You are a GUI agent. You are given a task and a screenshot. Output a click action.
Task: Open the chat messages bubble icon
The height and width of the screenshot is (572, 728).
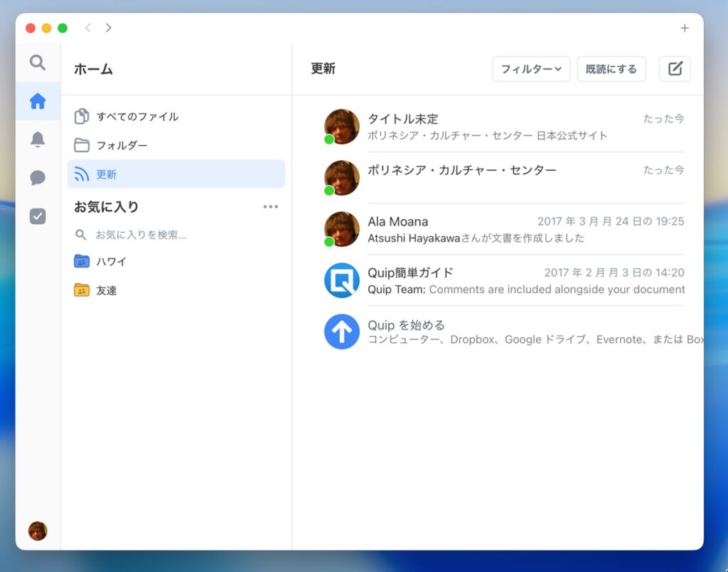tap(38, 178)
